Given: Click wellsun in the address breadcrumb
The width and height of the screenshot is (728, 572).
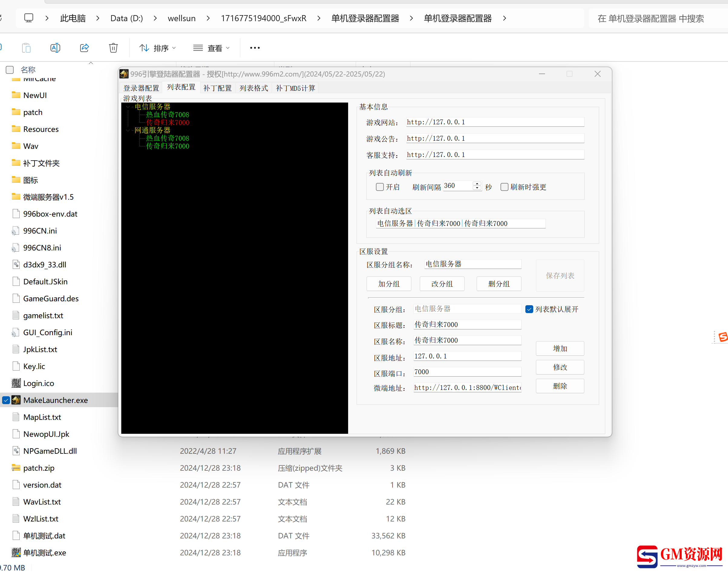Looking at the screenshot, I should [x=181, y=18].
